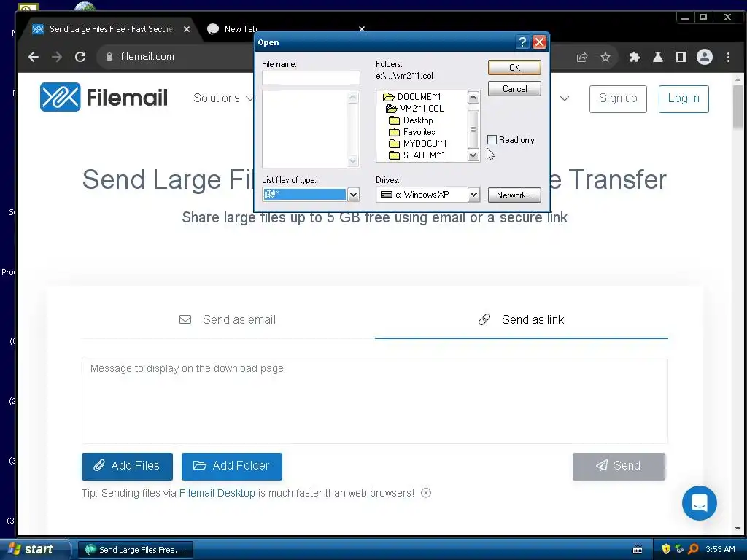Click the Add Folder button
This screenshot has height=560, width=747.
pyautogui.click(x=231, y=466)
